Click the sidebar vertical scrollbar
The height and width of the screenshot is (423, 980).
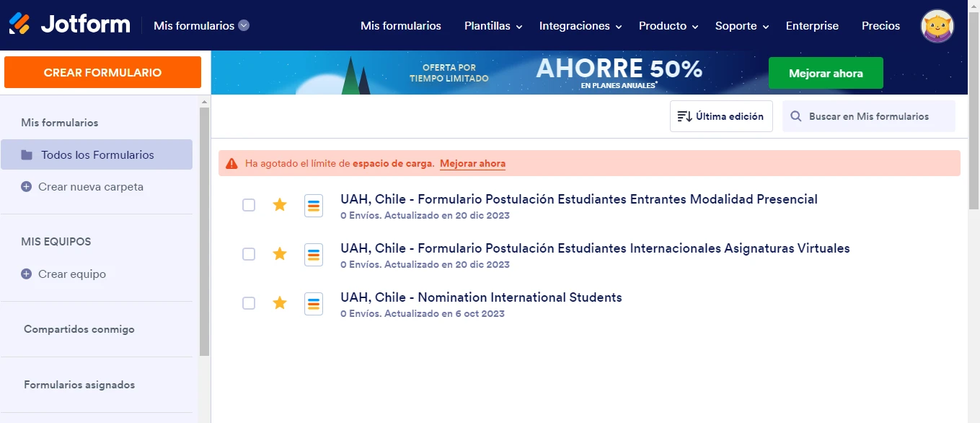click(205, 231)
